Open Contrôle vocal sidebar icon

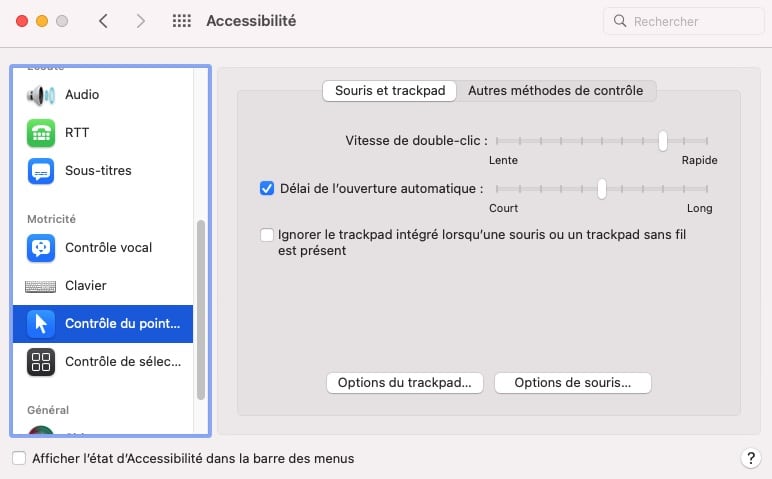(x=41, y=248)
